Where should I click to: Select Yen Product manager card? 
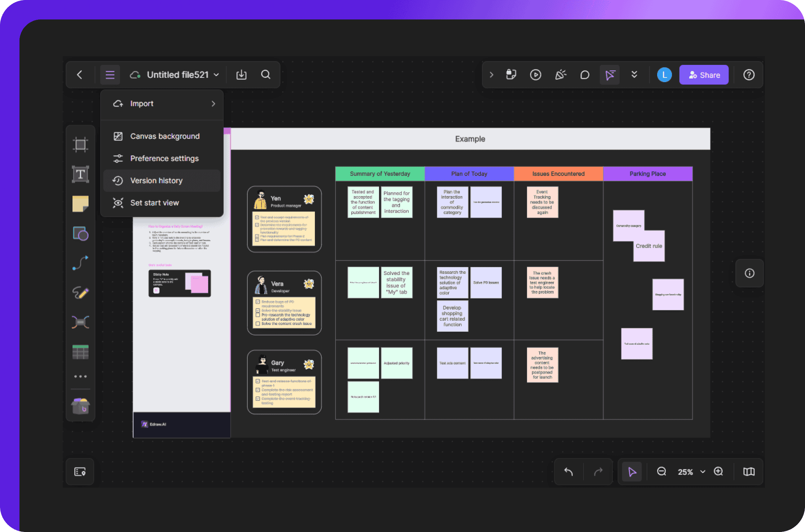click(x=284, y=219)
